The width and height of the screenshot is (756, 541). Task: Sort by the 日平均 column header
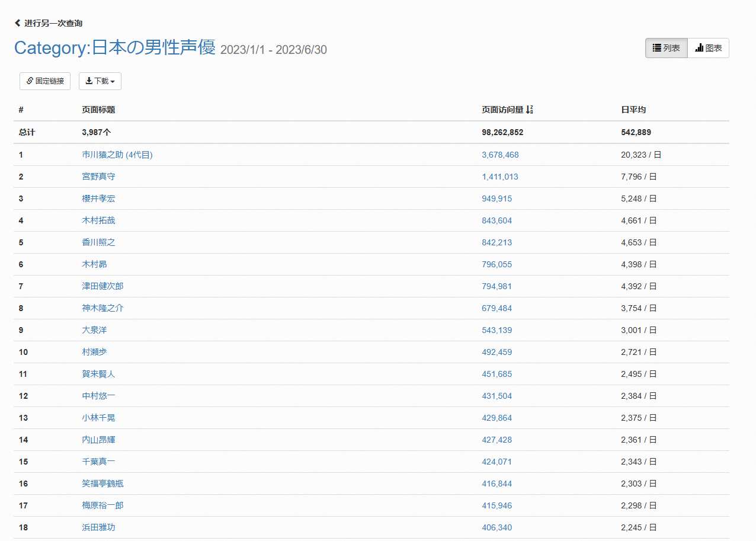coord(633,110)
